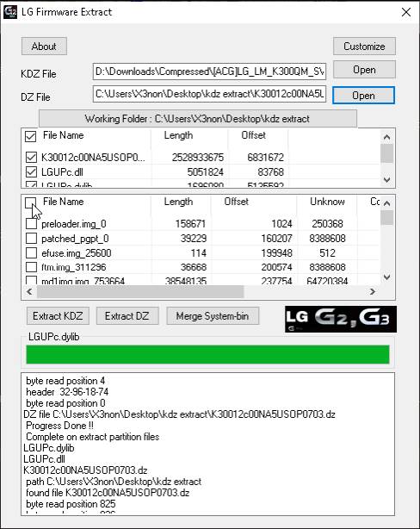Click in the KDZ File path field

point(209,72)
